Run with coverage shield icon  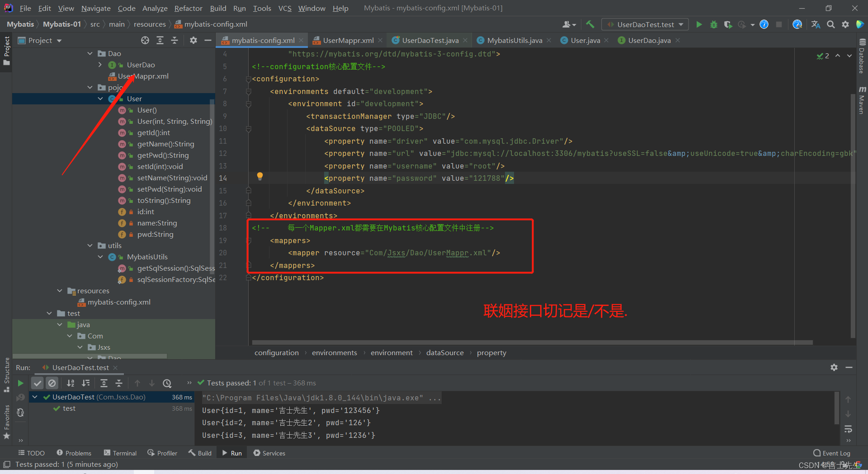click(x=727, y=24)
